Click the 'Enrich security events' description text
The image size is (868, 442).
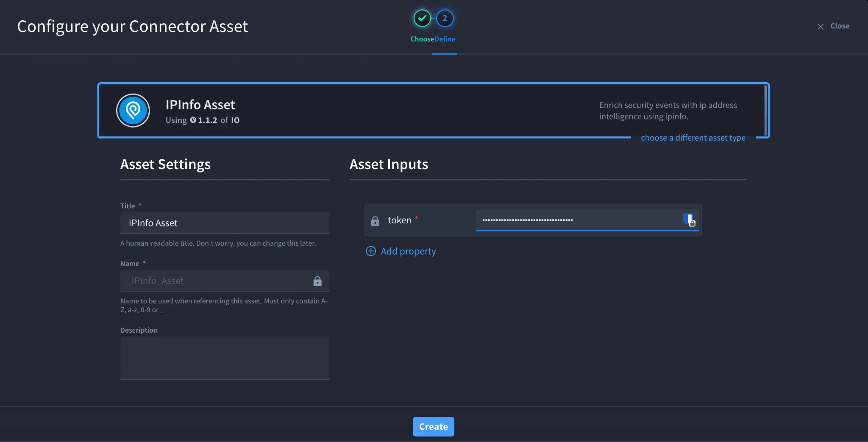pos(668,111)
